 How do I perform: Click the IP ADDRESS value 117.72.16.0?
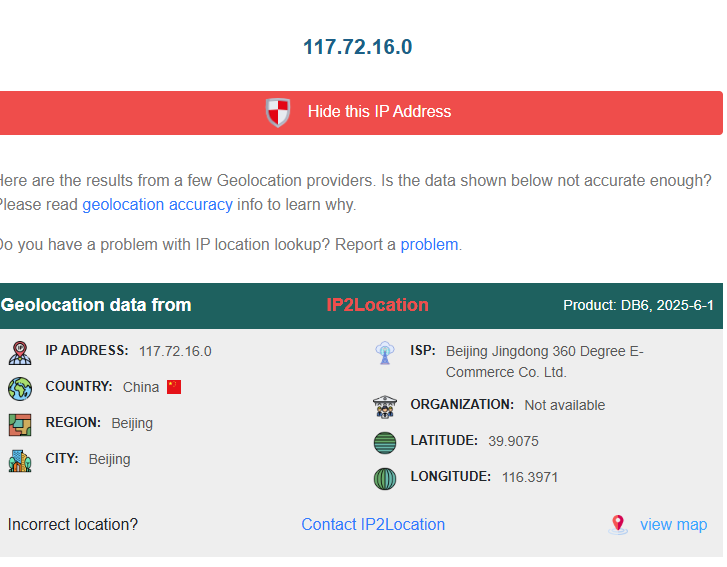(175, 351)
